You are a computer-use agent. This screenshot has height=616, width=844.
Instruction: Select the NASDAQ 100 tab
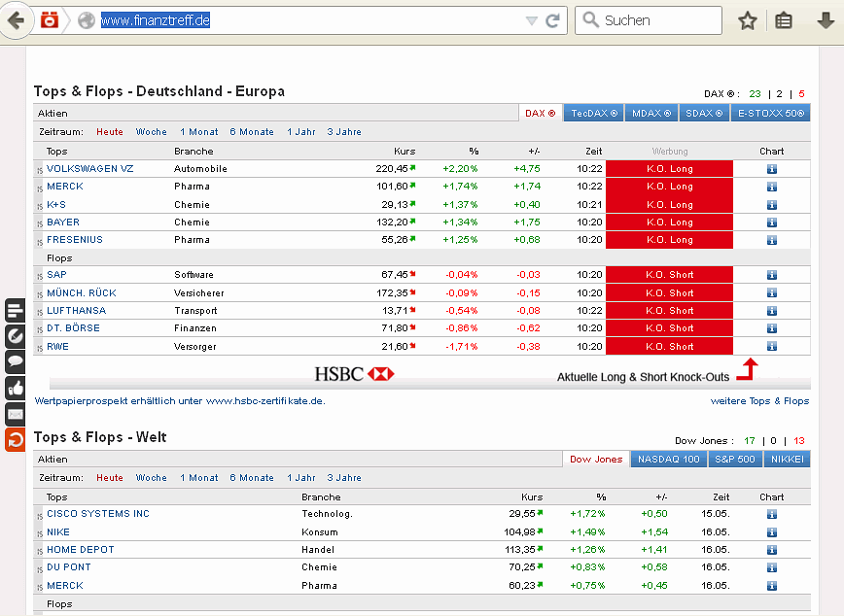669,459
